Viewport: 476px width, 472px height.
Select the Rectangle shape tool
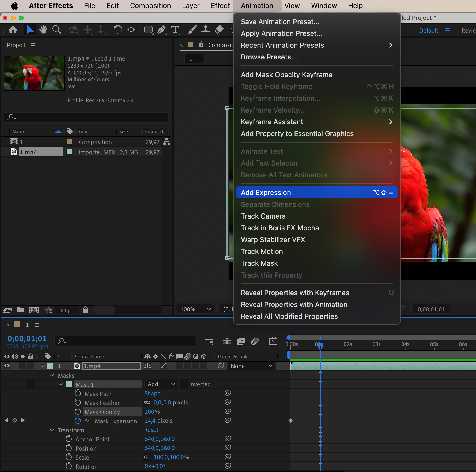pos(148,29)
